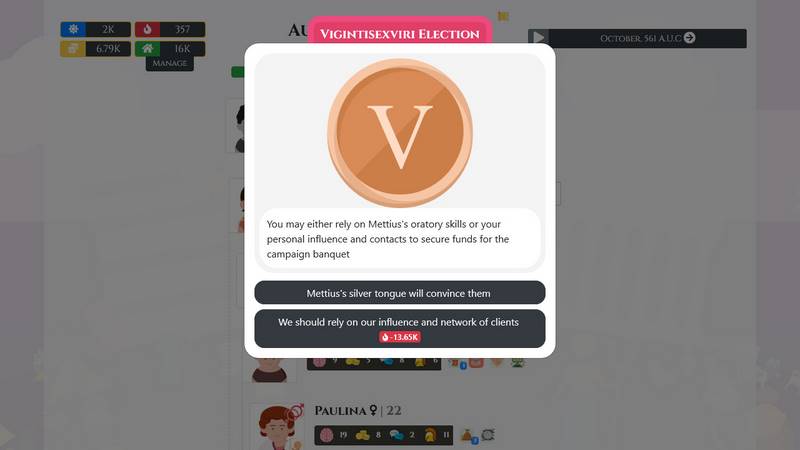
Task: Click the play button beside the date bar
Action: pos(538,38)
